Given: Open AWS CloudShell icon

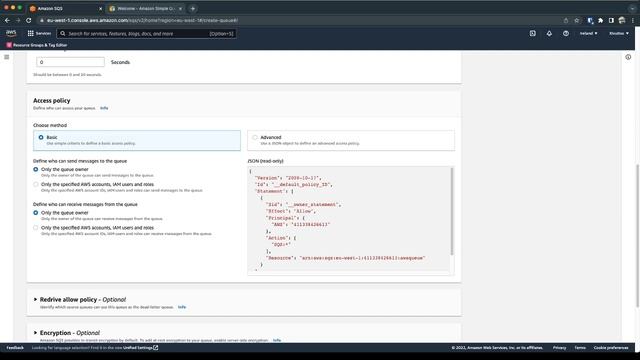Looking at the screenshot, I should [533, 33].
